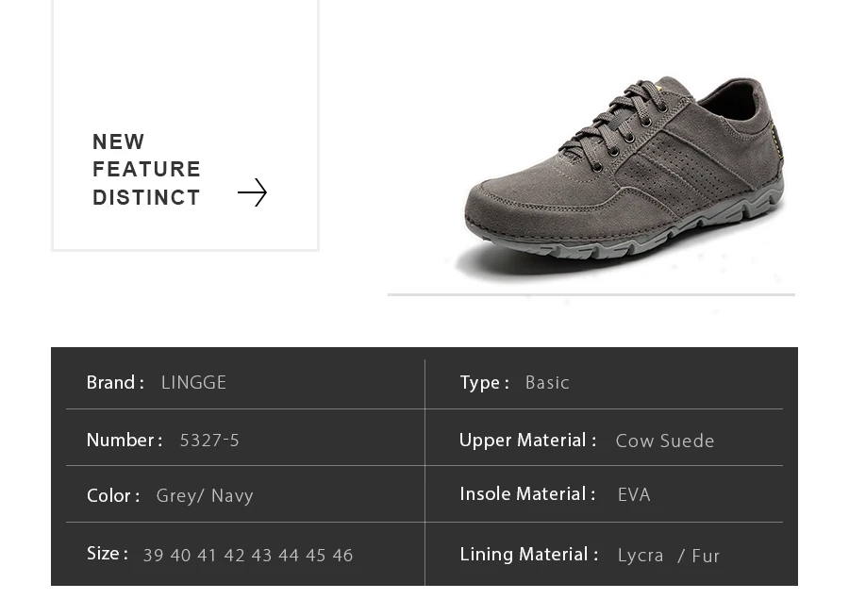Click the Cow Suede upper material
The width and height of the screenshot is (849, 616).
point(665,441)
